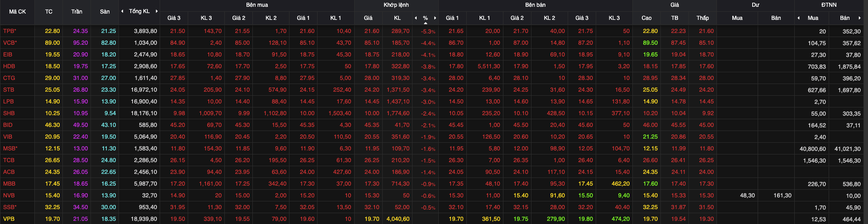This screenshot has height=224, width=868.
Task: Click LPB total volume 16,900,40
Action: coord(144,102)
